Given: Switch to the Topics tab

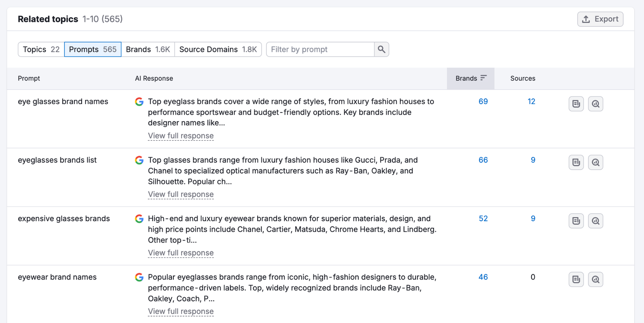Looking at the screenshot, I should [41, 49].
